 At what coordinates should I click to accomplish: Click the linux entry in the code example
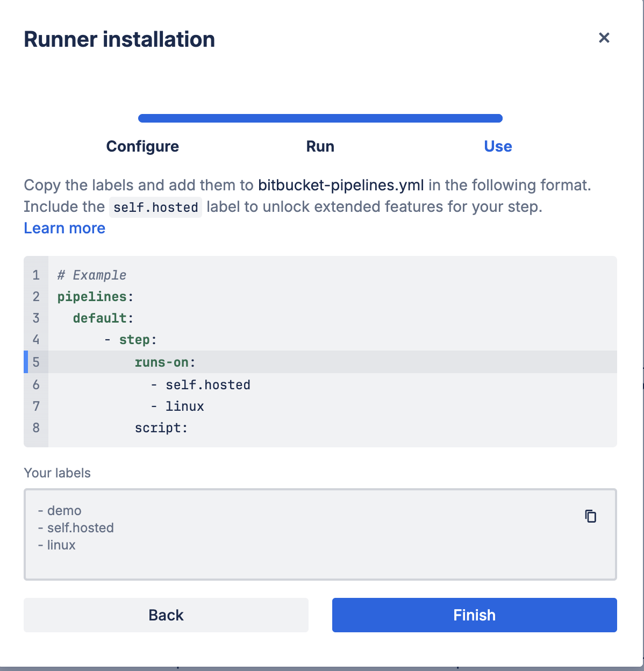pyautogui.click(x=184, y=406)
